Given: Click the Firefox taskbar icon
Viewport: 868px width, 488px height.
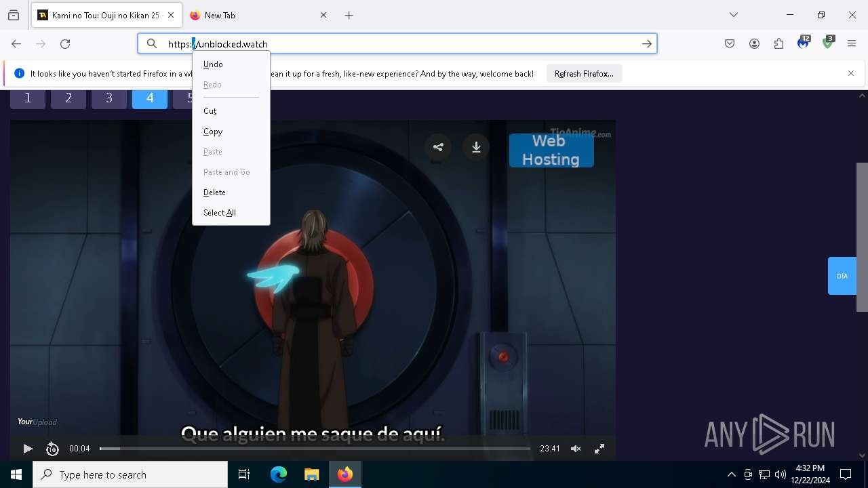Looking at the screenshot, I should pos(345,474).
